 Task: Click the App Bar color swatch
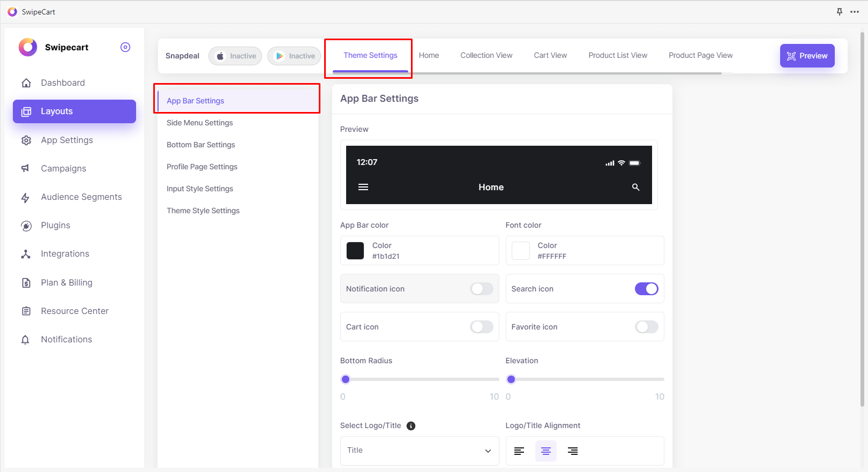coord(355,251)
